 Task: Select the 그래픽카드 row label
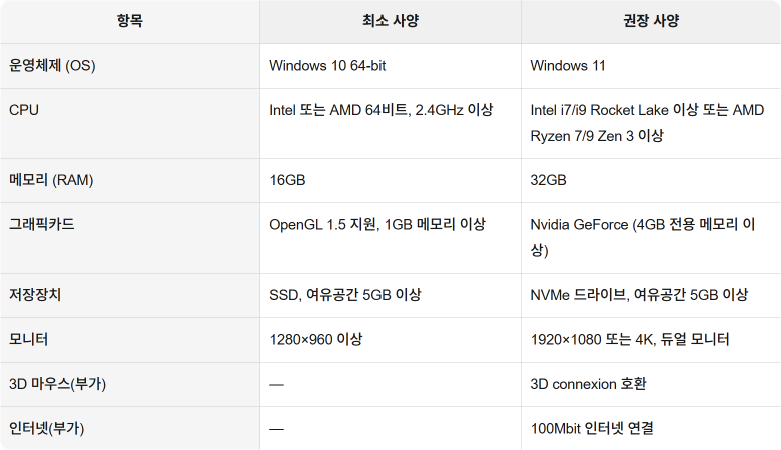(x=42, y=224)
